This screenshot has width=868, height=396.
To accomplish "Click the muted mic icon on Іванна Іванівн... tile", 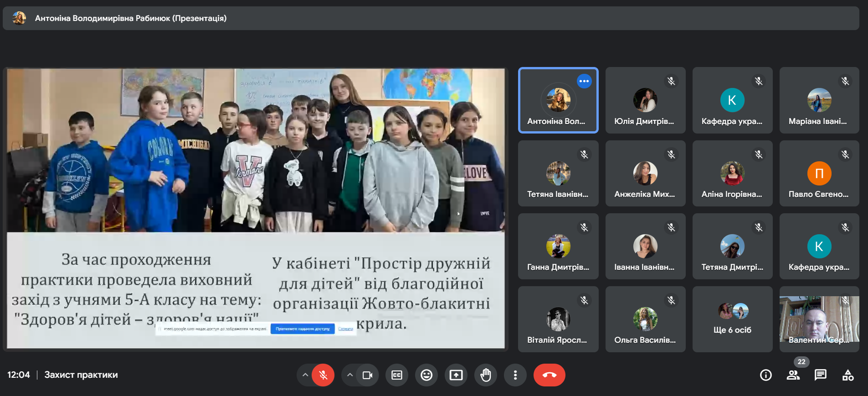I will click(671, 227).
